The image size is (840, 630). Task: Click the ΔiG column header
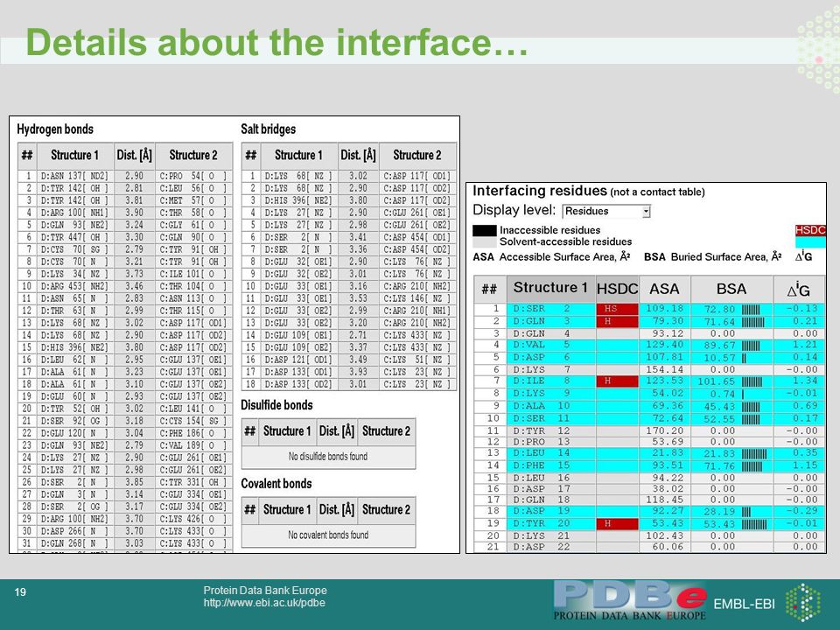point(798,290)
